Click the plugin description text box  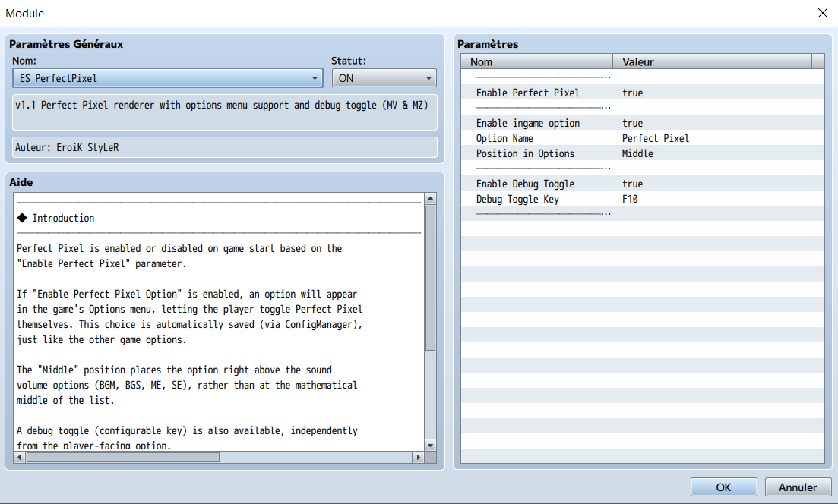click(x=224, y=112)
